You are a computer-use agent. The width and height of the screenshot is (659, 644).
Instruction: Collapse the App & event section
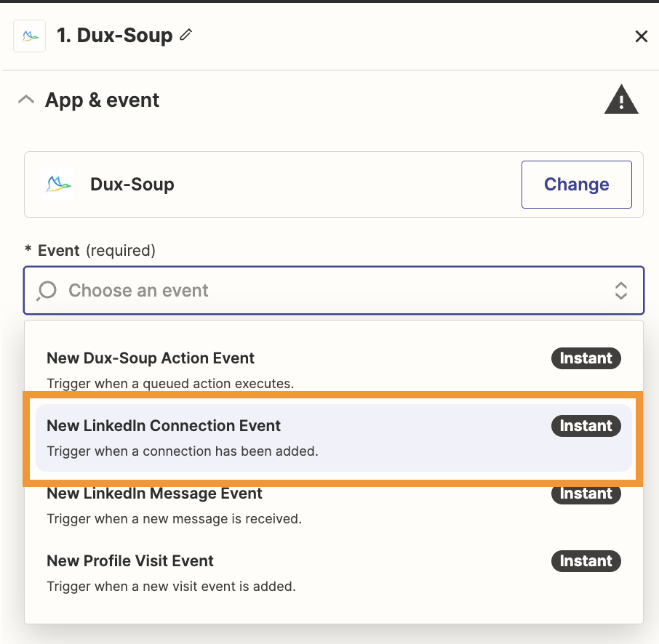click(26, 100)
